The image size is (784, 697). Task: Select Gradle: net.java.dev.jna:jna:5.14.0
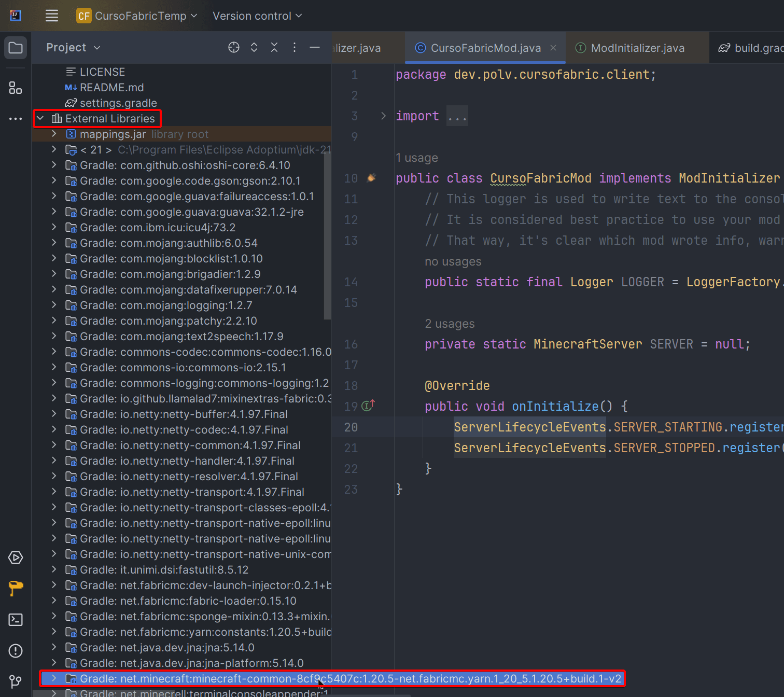tap(167, 647)
